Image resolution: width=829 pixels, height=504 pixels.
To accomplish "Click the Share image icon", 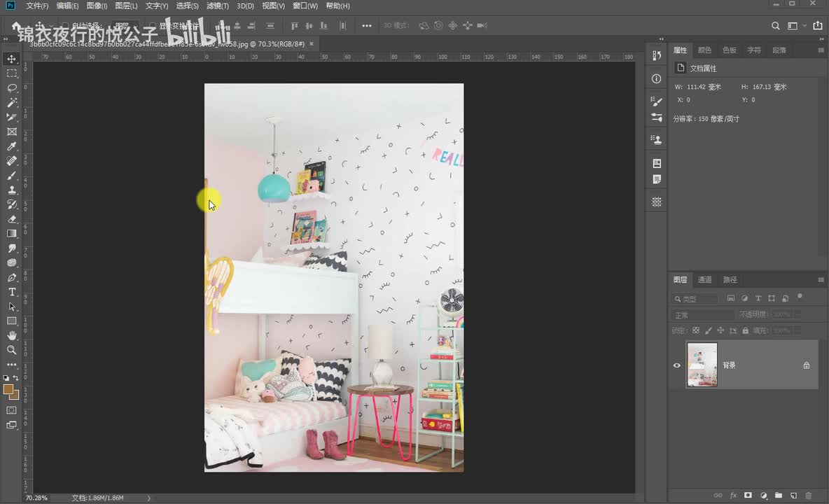I will [x=818, y=24].
